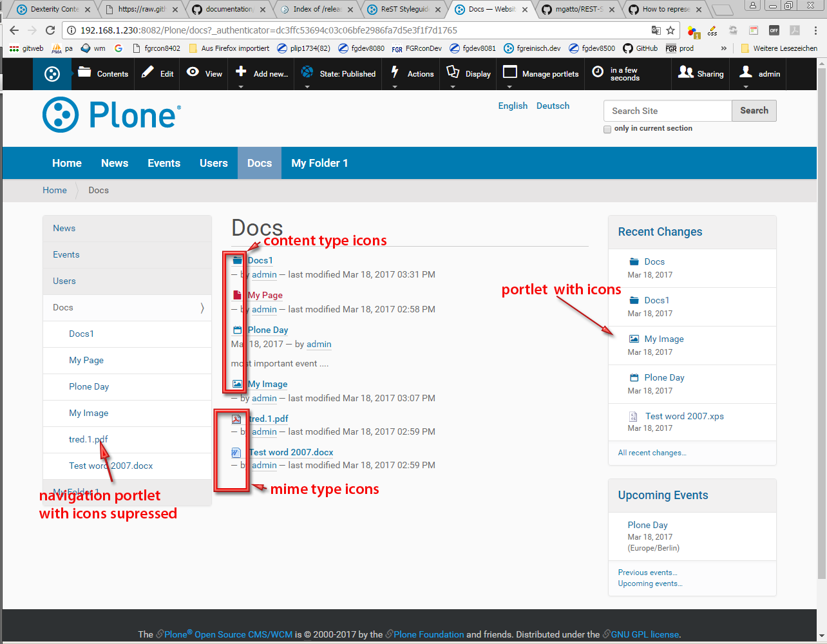Open the 'All recent changes…' link
This screenshot has width=827, height=644.
[x=652, y=453]
